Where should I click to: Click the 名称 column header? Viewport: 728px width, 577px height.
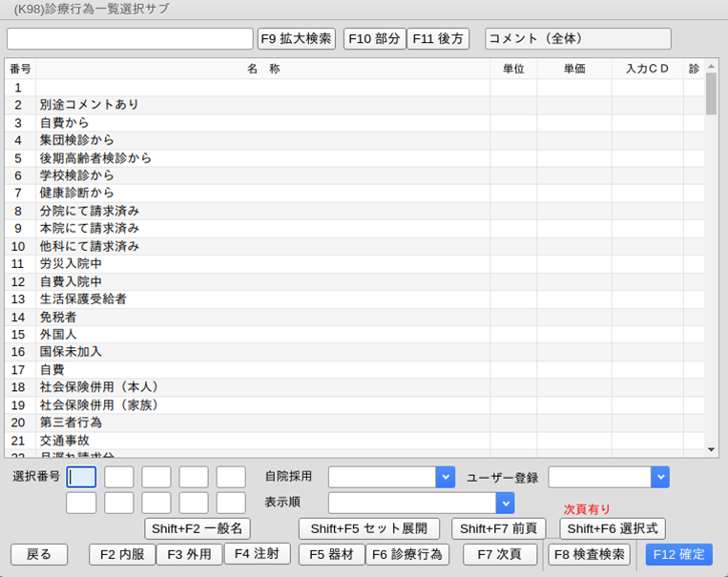coord(262,69)
